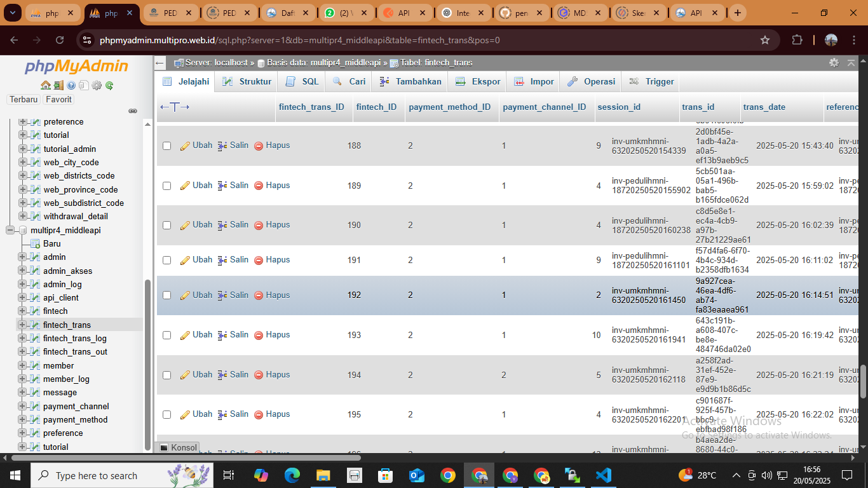This screenshot has height=488, width=868.
Task: Click the link chain icon in sidebar
Action: (133, 111)
